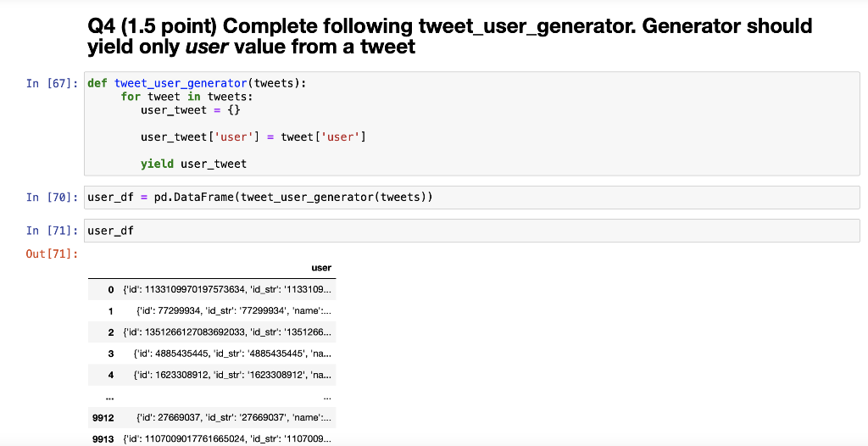Click the 'for tweet in tweets' code line
The width and height of the screenshot is (868, 446).
[186, 97]
